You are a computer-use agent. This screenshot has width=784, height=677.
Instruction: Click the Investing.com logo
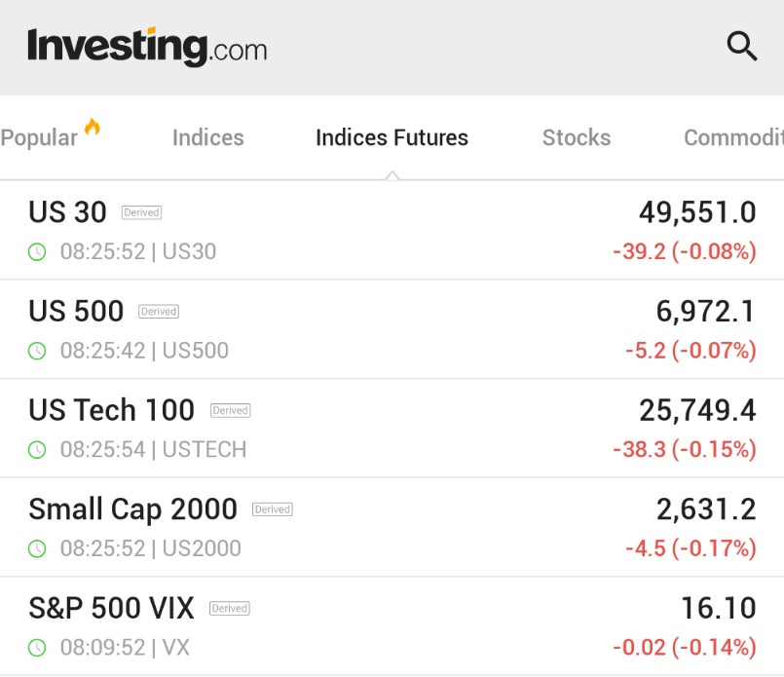(147, 47)
